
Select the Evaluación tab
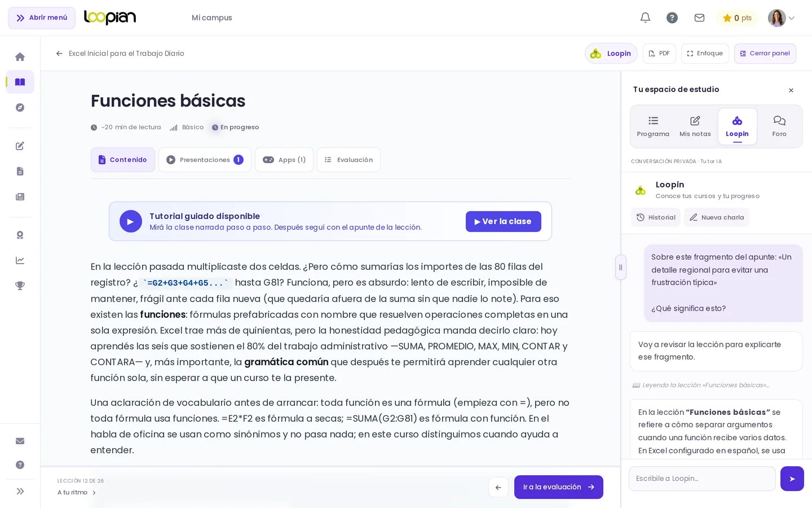coord(348,160)
